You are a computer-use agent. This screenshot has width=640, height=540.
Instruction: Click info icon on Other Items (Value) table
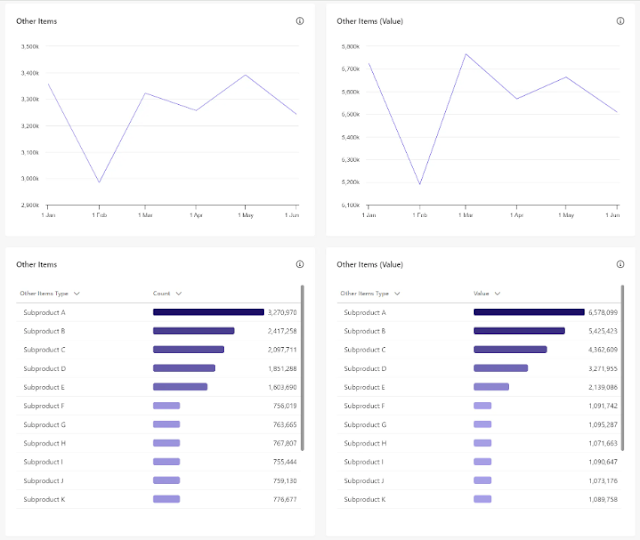pos(620,264)
